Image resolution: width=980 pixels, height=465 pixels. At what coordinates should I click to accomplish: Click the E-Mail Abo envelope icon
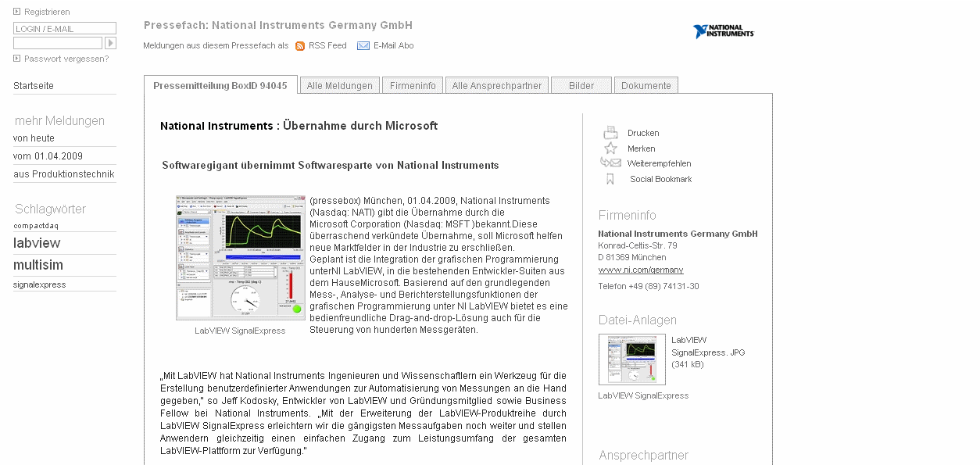pos(363,46)
